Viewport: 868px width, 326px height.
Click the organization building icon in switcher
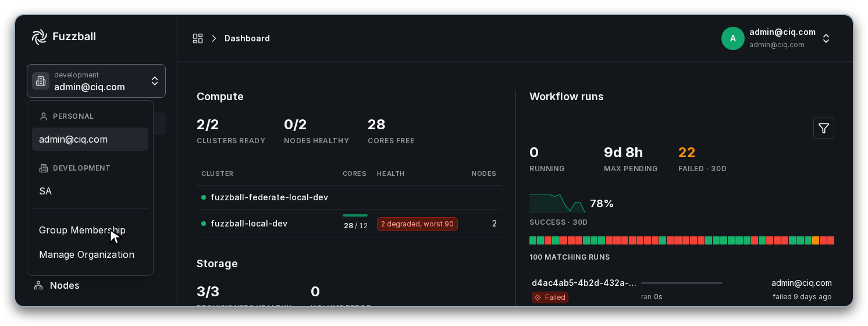[41, 81]
